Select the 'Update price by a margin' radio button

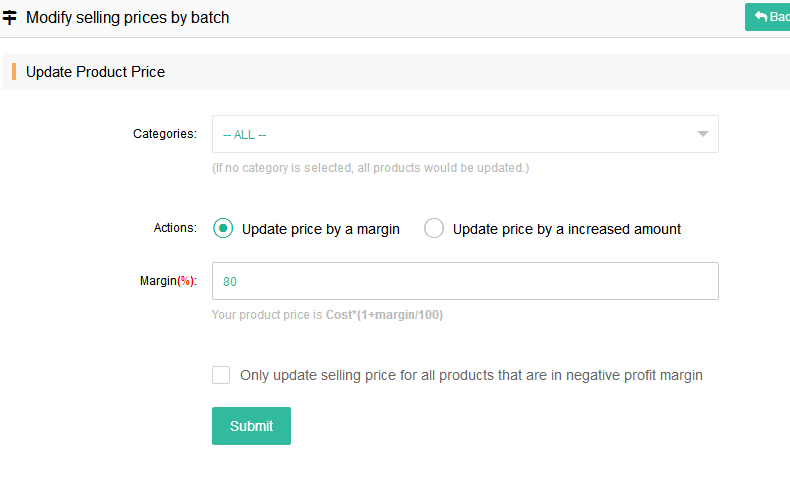click(223, 229)
